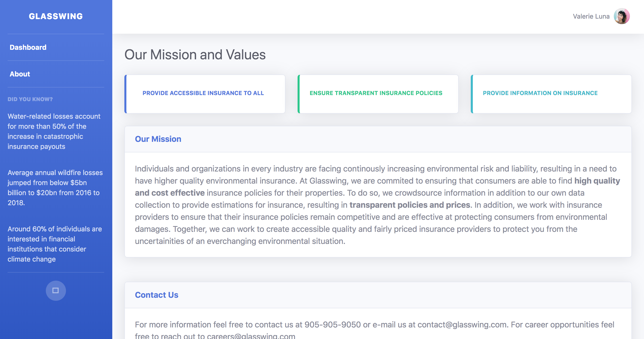Click the Ensure Transparent Insurance Policies card
The height and width of the screenshot is (339, 644).
point(378,94)
